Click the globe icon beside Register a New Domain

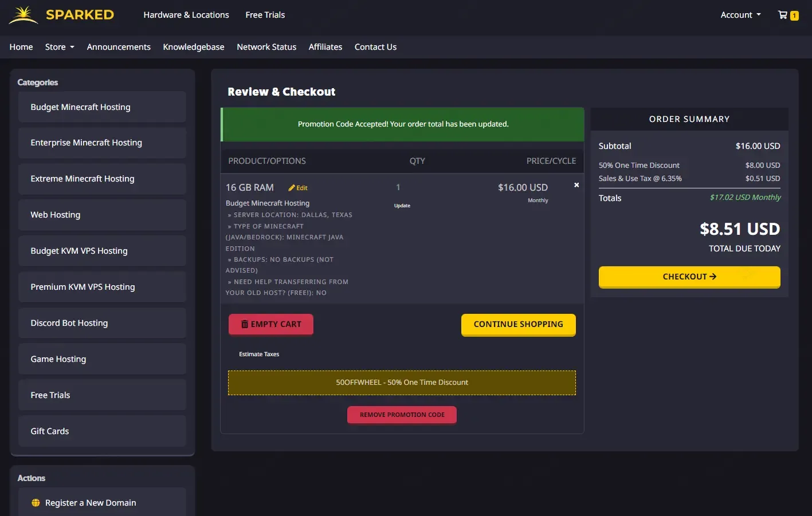click(36, 503)
